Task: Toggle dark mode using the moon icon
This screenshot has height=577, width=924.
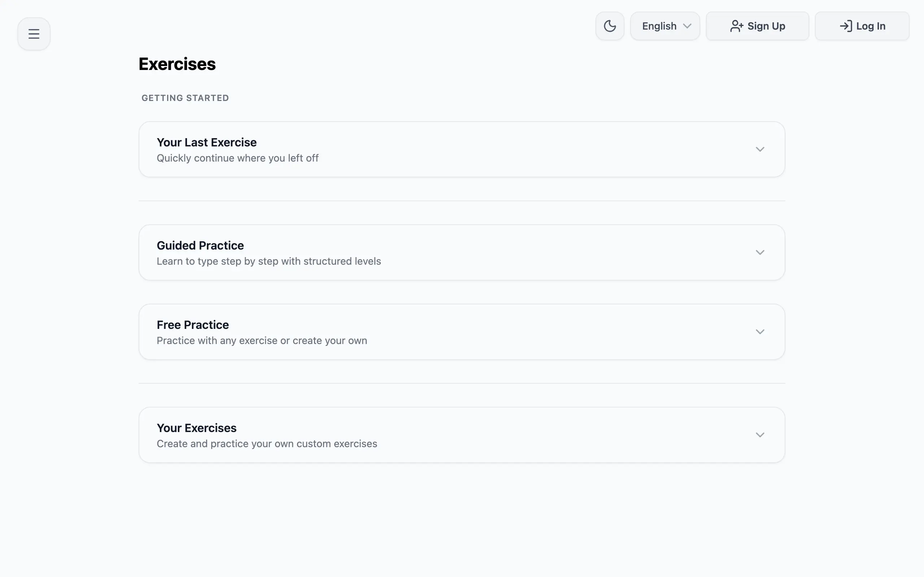Action: click(x=609, y=26)
